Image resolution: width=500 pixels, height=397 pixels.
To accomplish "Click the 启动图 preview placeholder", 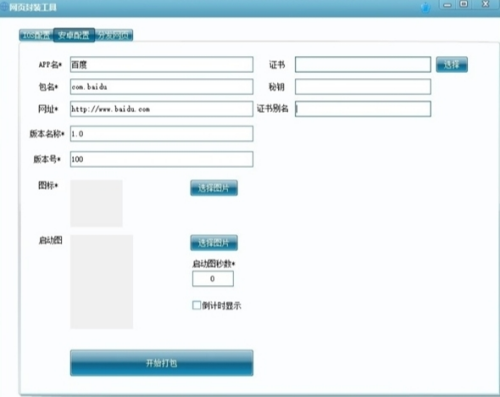I will [x=102, y=282].
